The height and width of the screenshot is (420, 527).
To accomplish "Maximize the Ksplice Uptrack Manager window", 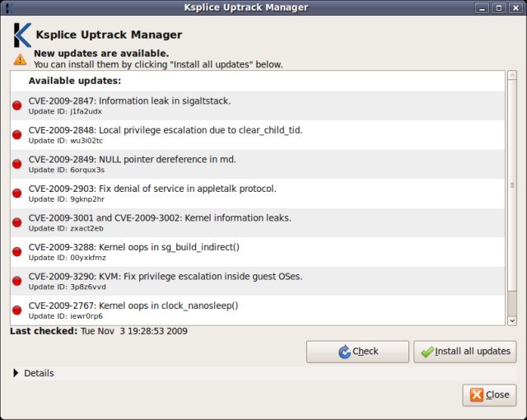I will coord(499,8).
